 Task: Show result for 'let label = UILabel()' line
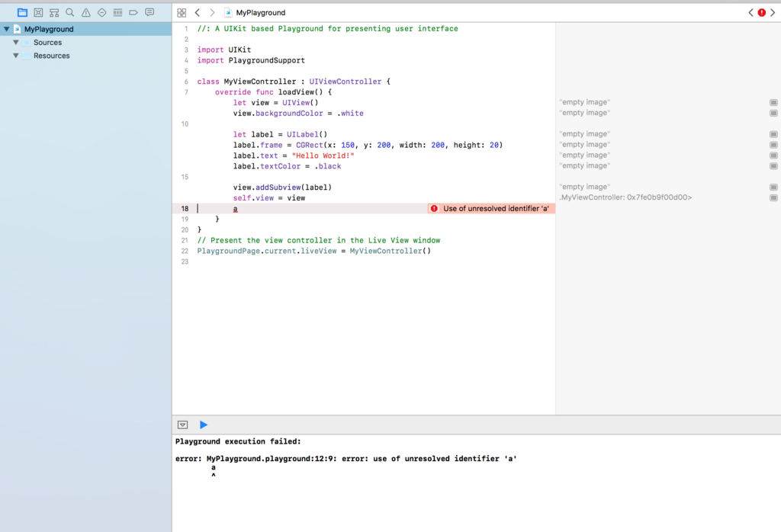[773, 134]
